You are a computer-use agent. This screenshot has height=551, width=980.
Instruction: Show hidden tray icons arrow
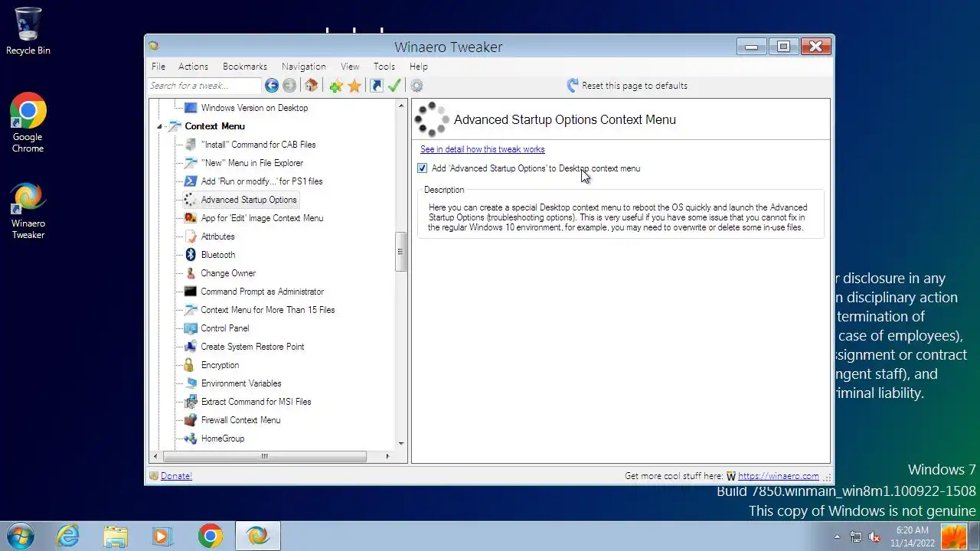coord(837,536)
